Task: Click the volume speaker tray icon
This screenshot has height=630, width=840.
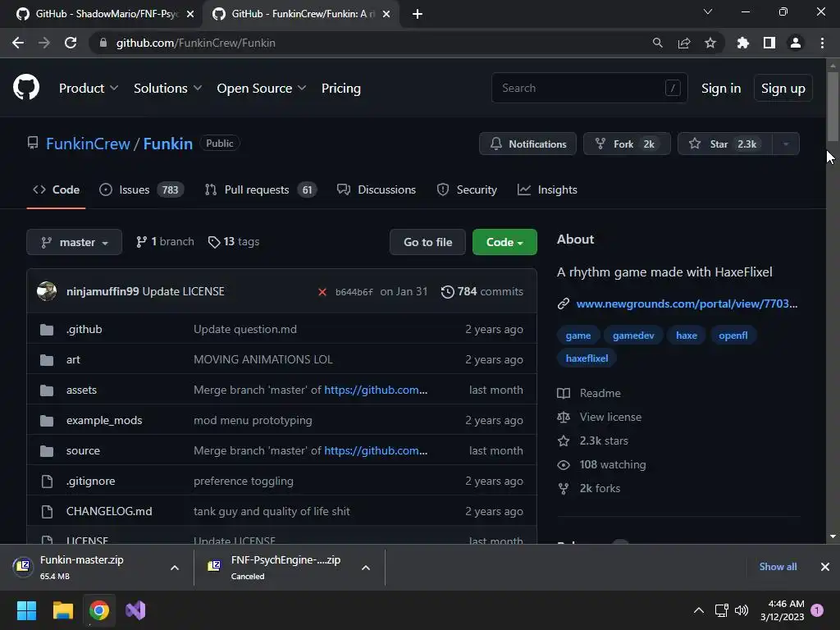Action: (x=742, y=610)
